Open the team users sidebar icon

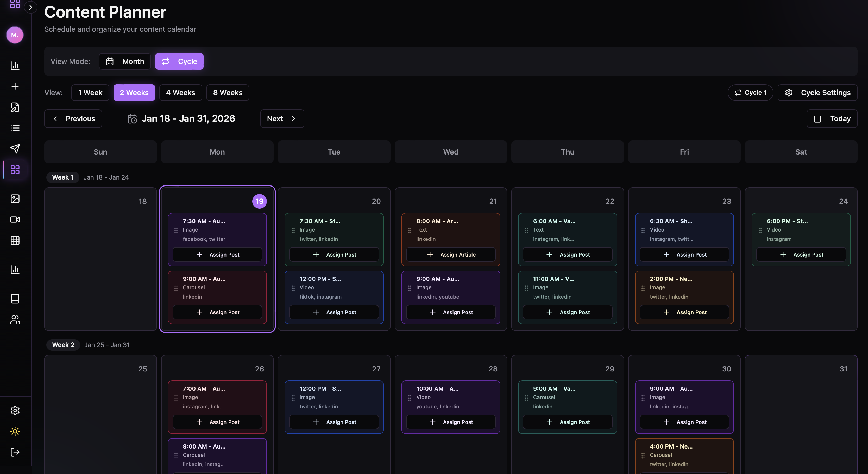(x=15, y=319)
